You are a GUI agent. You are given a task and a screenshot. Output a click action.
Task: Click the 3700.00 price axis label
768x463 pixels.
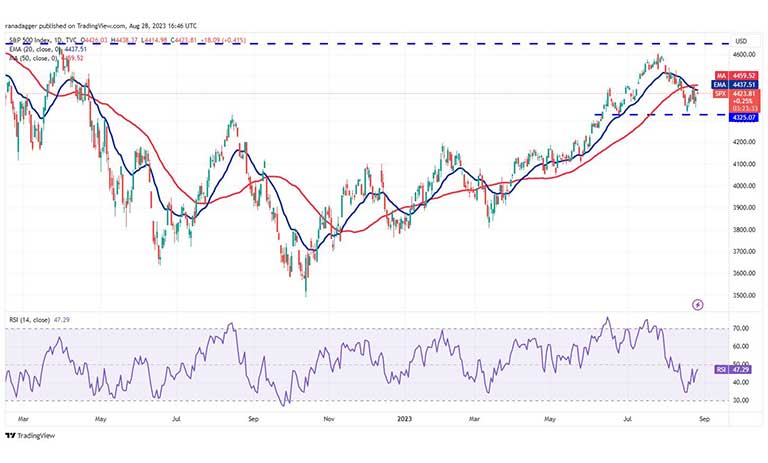pos(744,252)
